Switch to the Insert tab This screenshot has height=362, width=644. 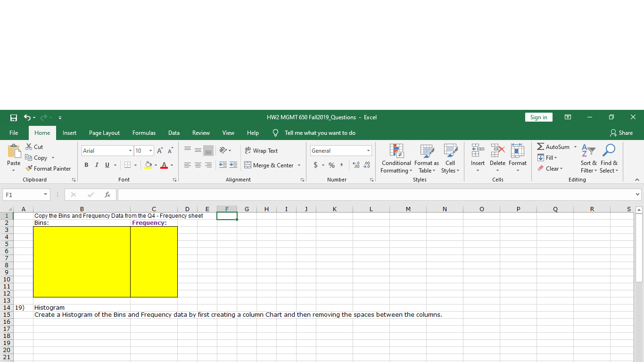pos(69,133)
